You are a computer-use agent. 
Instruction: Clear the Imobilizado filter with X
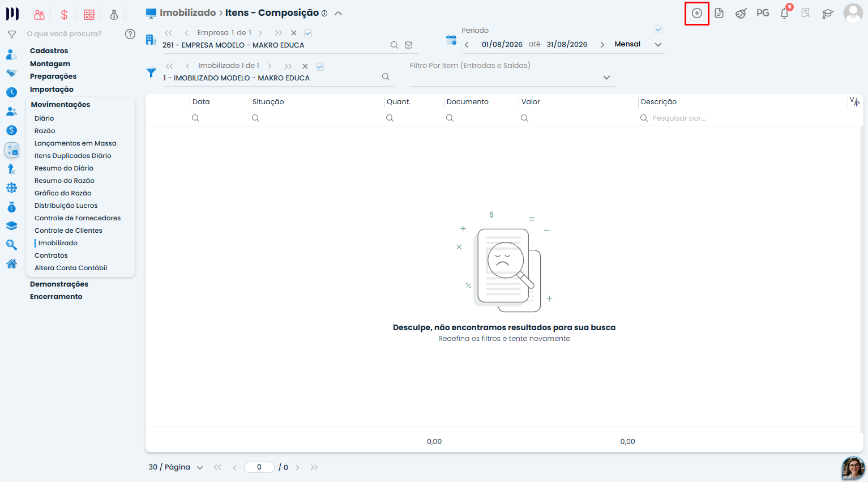click(305, 66)
